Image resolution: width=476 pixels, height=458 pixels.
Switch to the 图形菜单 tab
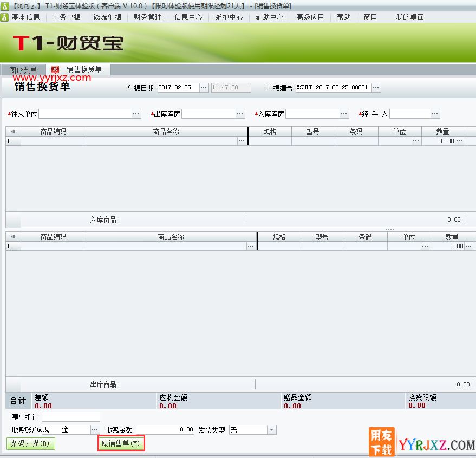pyautogui.click(x=23, y=70)
